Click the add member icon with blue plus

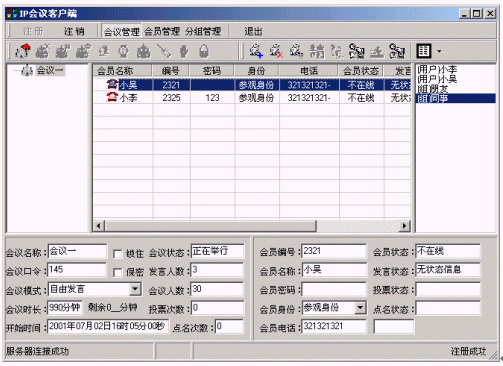[256, 51]
